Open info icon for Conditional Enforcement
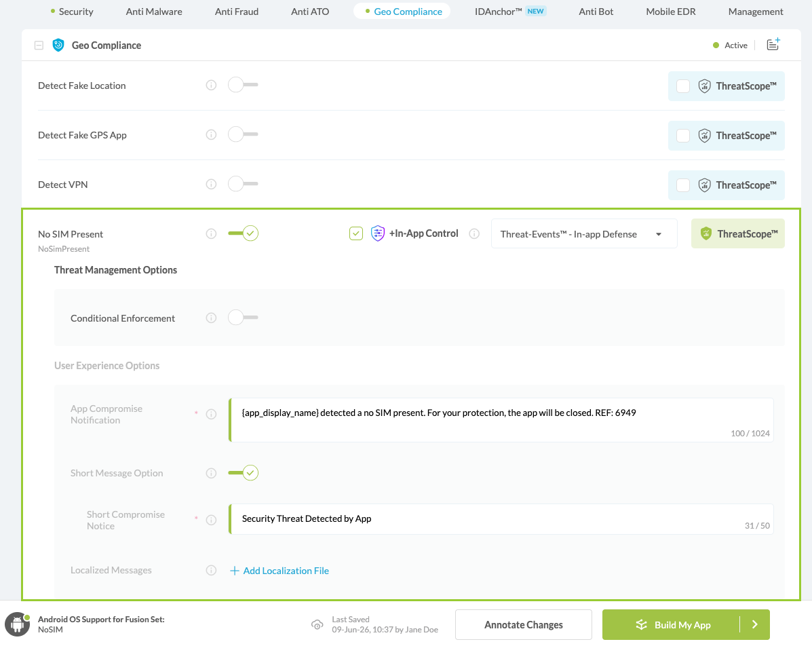This screenshot has width=812, height=646. pyautogui.click(x=211, y=318)
